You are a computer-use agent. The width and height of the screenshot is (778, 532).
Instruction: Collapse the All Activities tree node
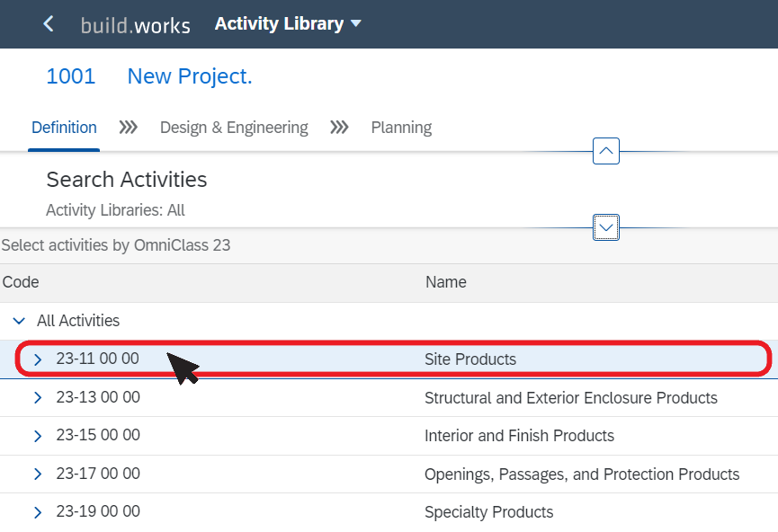tap(19, 321)
